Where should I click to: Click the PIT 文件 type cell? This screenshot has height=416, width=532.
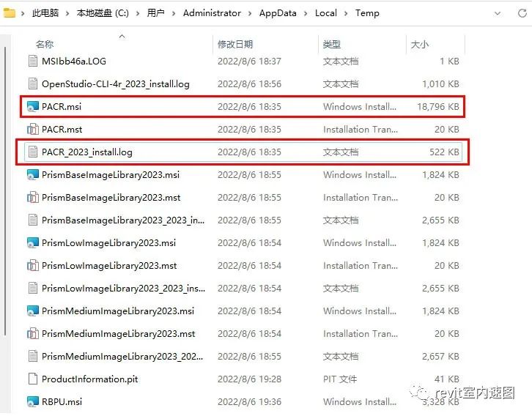[340, 379]
